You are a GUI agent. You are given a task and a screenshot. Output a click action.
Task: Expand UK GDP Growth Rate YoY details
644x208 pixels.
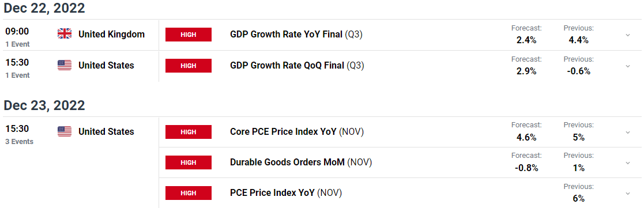click(628, 35)
